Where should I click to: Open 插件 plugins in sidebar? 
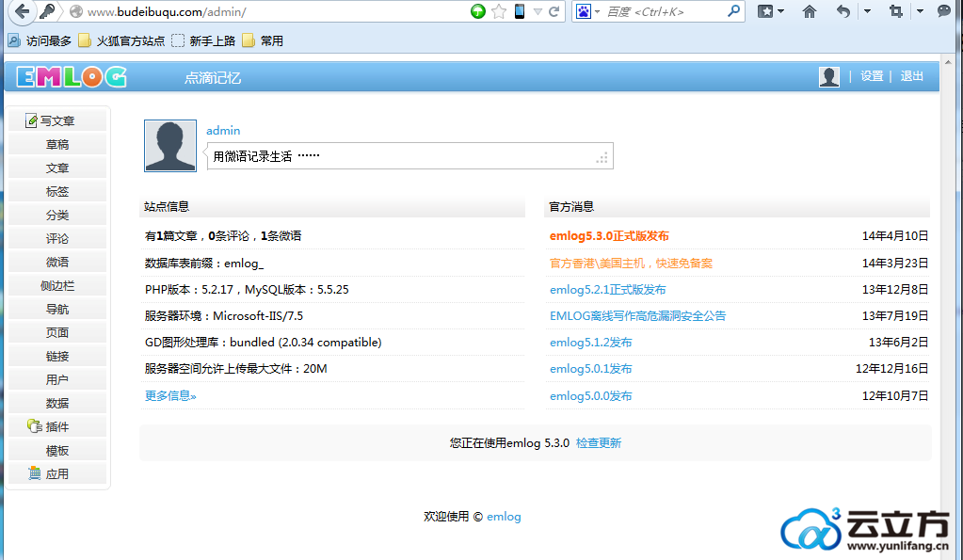coord(57,426)
